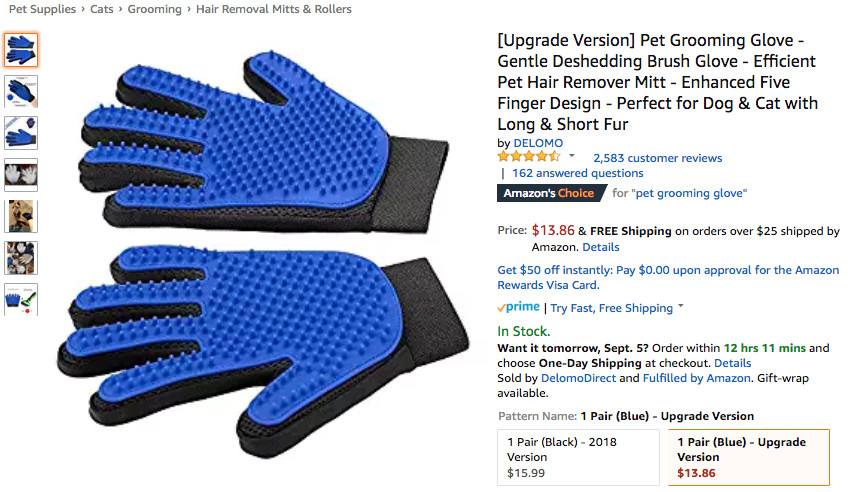The height and width of the screenshot is (492, 859).
Task: Read the 2,583 customer reviews
Action: [x=657, y=158]
